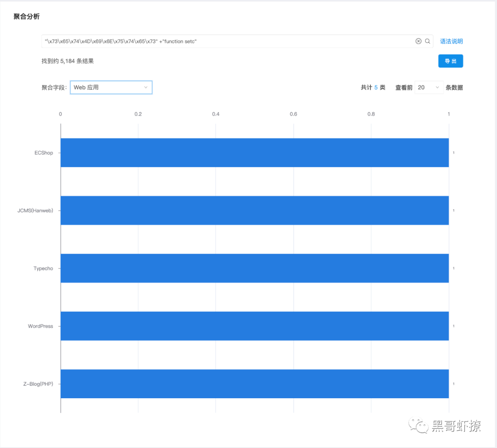Open the 查看前 20 count dropdown

pos(428,87)
